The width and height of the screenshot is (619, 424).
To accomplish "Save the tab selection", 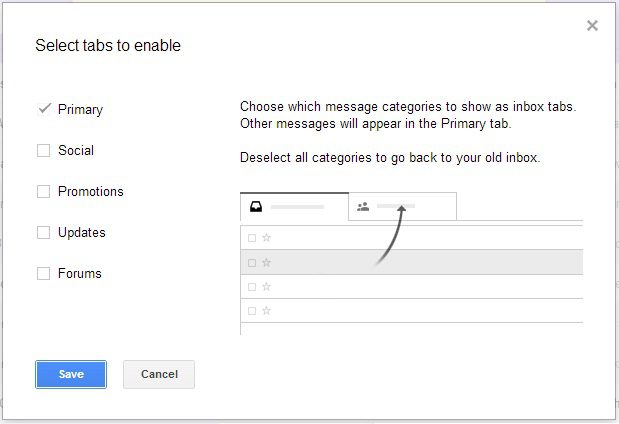I will pos(71,374).
